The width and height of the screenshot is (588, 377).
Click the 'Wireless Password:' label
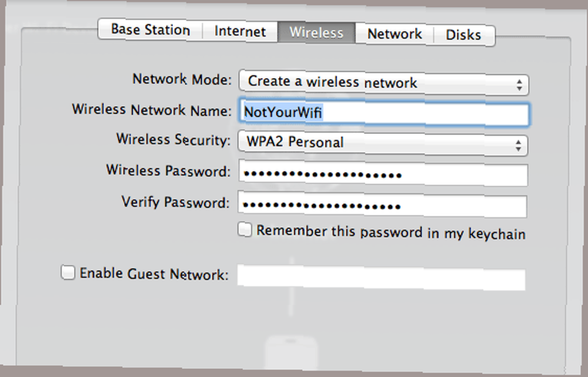click(168, 170)
